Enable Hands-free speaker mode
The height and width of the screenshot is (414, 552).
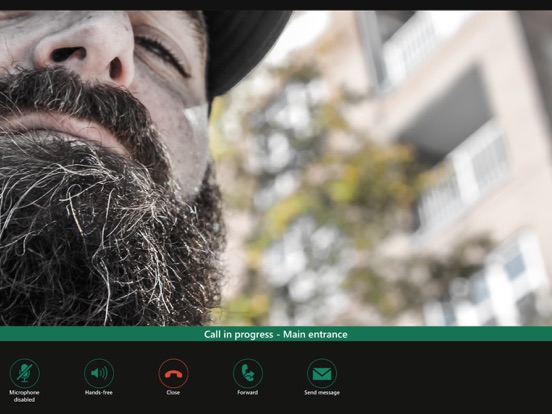pos(99,374)
